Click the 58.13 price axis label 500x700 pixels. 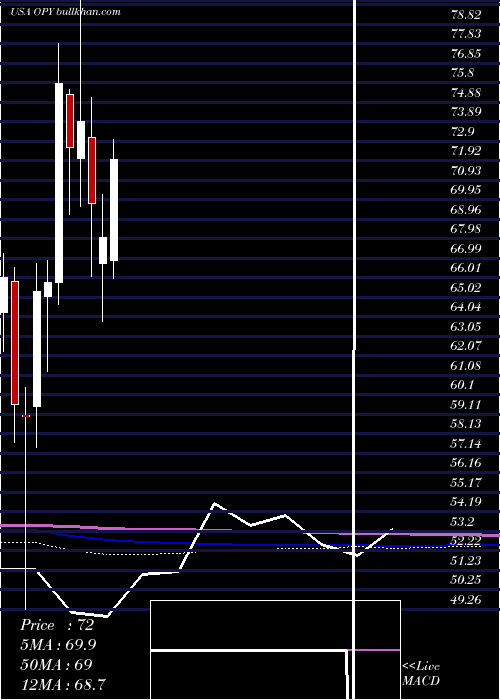[466, 423]
